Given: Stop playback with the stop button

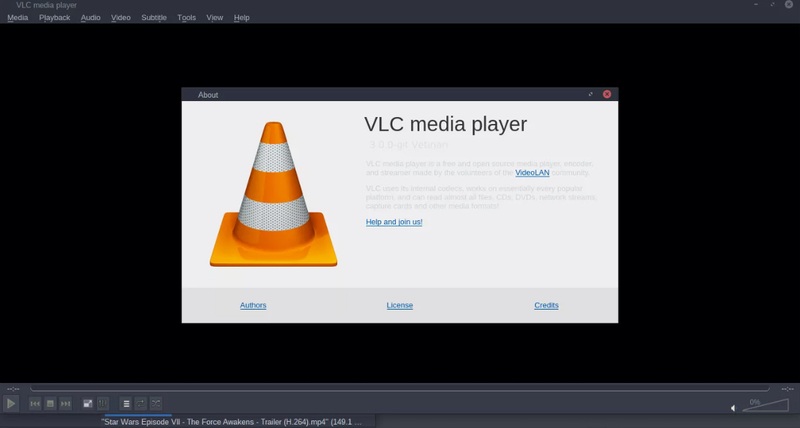Looking at the screenshot, I should point(50,403).
